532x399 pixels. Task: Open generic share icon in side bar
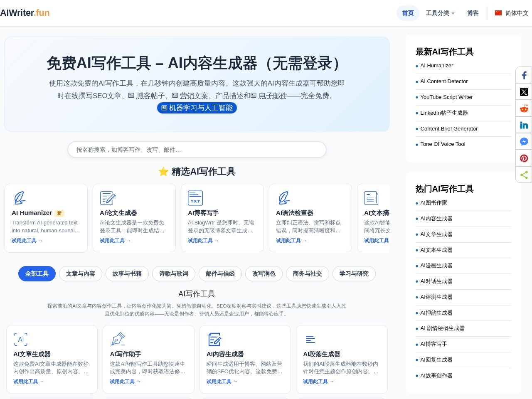pos(524,175)
